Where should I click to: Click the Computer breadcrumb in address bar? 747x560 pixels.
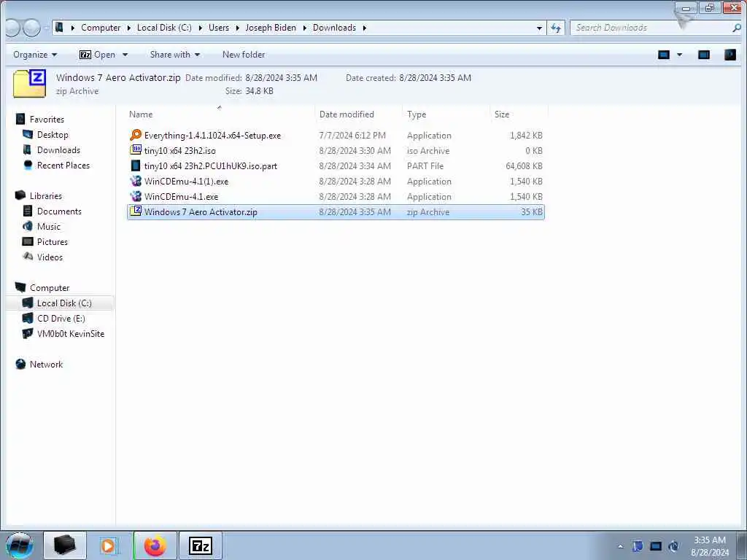point(101,28)
